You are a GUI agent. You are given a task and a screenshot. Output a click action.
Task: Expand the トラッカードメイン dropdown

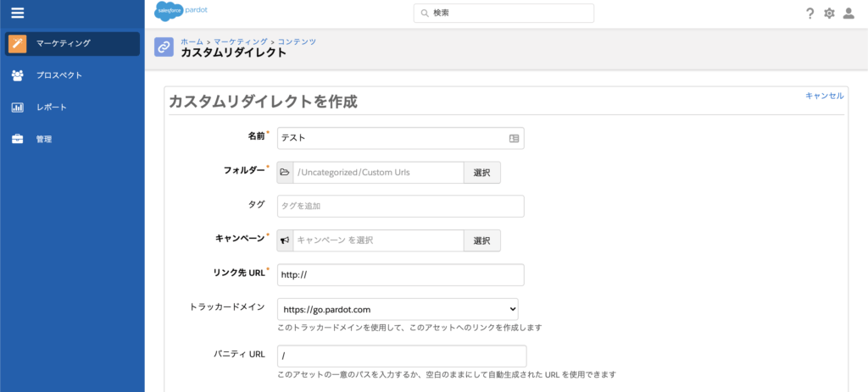398,309
